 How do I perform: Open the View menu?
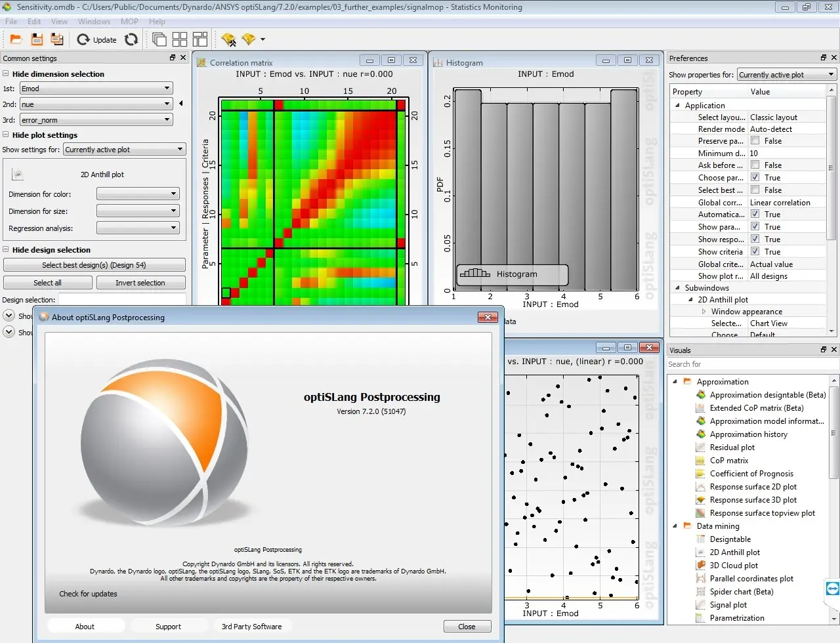59,22
